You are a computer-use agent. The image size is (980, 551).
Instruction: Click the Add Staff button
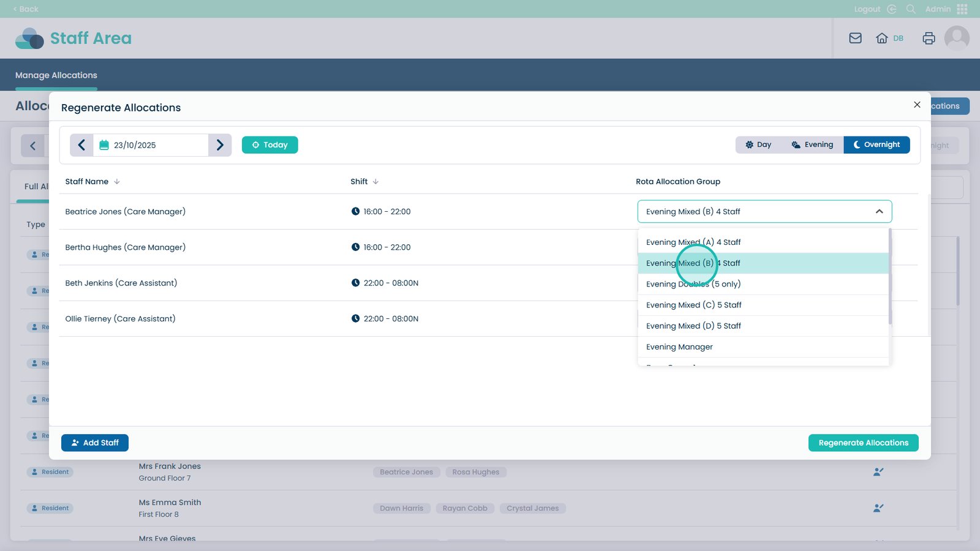(x=95, y=443)
